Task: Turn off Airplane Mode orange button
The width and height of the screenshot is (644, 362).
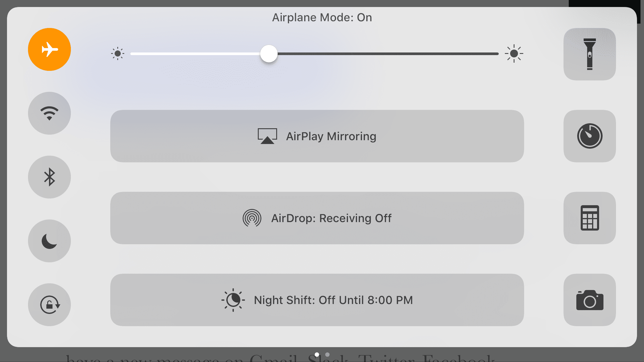Action: [x=49, y=49]
